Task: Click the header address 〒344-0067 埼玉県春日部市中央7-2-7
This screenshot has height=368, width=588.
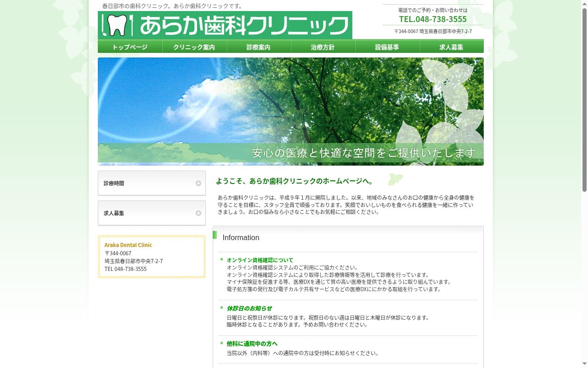Action: tap(433, 31)
